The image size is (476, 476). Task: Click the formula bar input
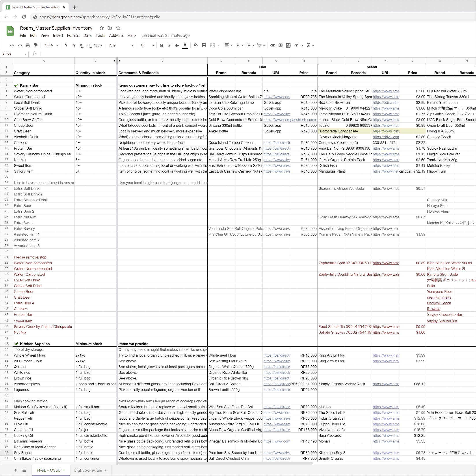(x=258, y=54)
